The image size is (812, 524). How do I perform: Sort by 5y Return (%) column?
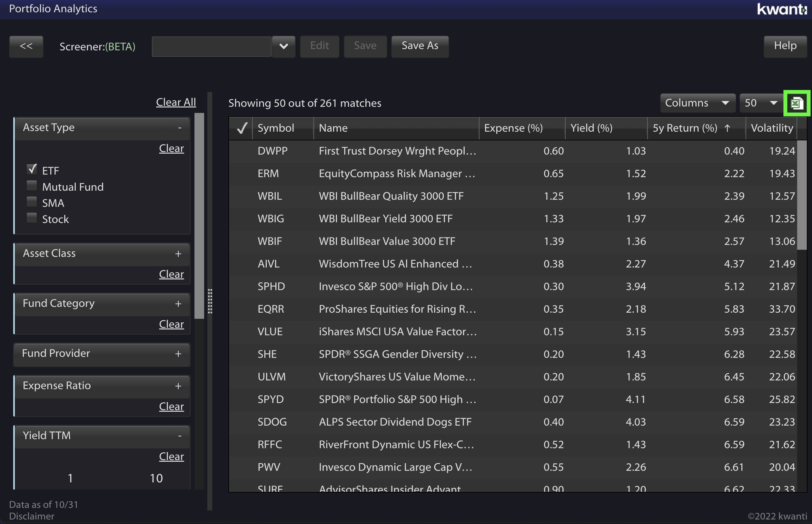[x=696, y=128]
